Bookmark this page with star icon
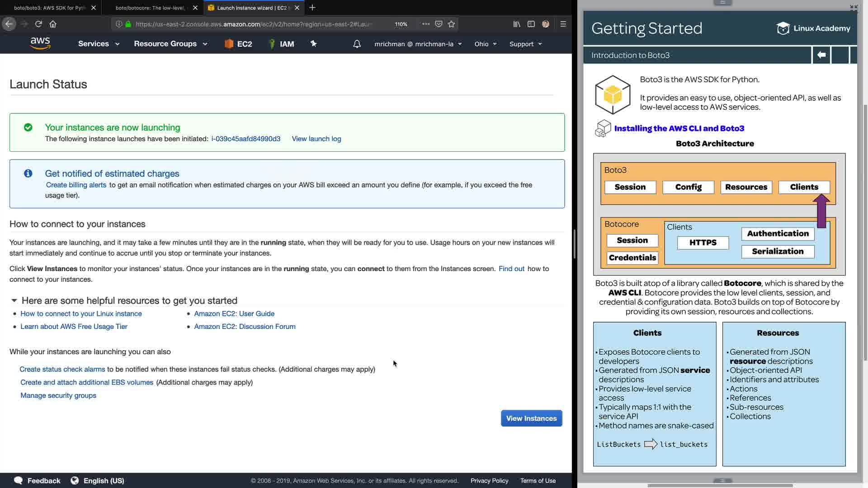The image size is (868, 488). click(451, 24)
